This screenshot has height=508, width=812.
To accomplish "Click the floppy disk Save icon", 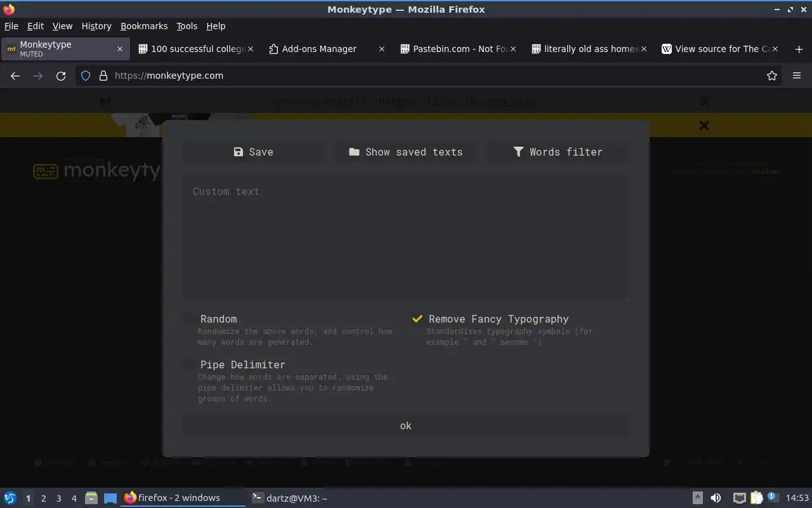I will coord(239,152).
